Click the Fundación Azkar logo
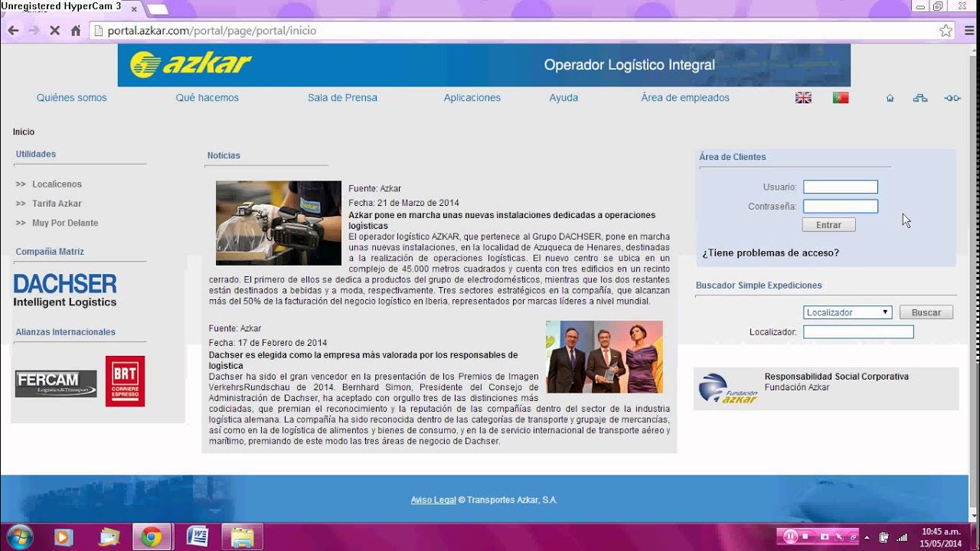The width and height of the screenshot is (980, 551). [x=728, y=389]
